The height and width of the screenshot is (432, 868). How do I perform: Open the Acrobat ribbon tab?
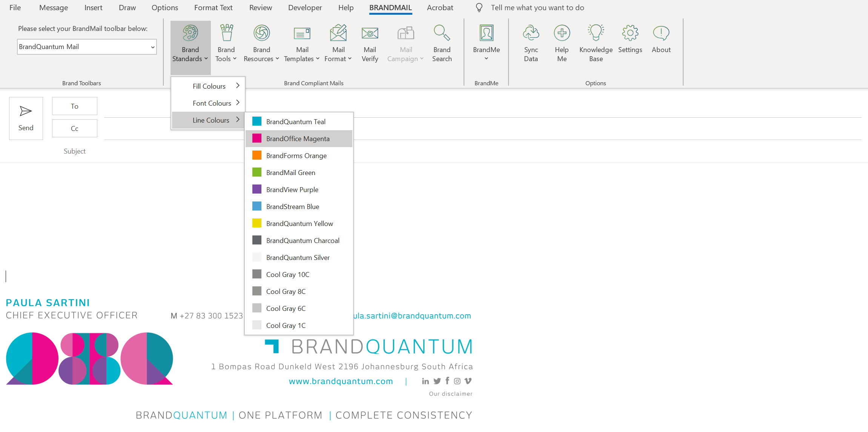pyautogui.click(x=440, y=8)
